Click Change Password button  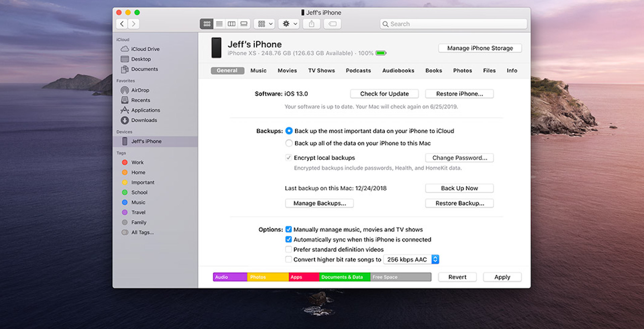[x=460, y=158]
